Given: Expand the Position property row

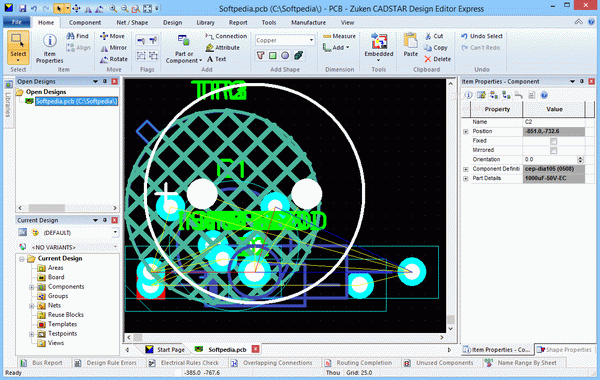Looking at the screenshot, I should pos(466,132).
